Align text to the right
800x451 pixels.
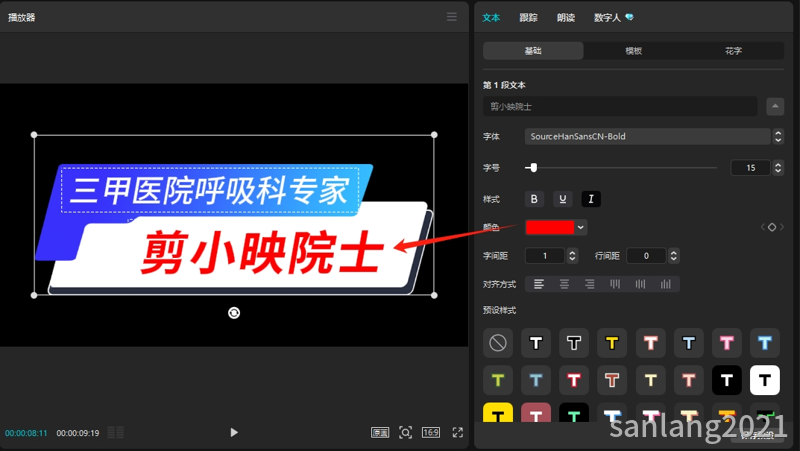click(x=590, y=284)
